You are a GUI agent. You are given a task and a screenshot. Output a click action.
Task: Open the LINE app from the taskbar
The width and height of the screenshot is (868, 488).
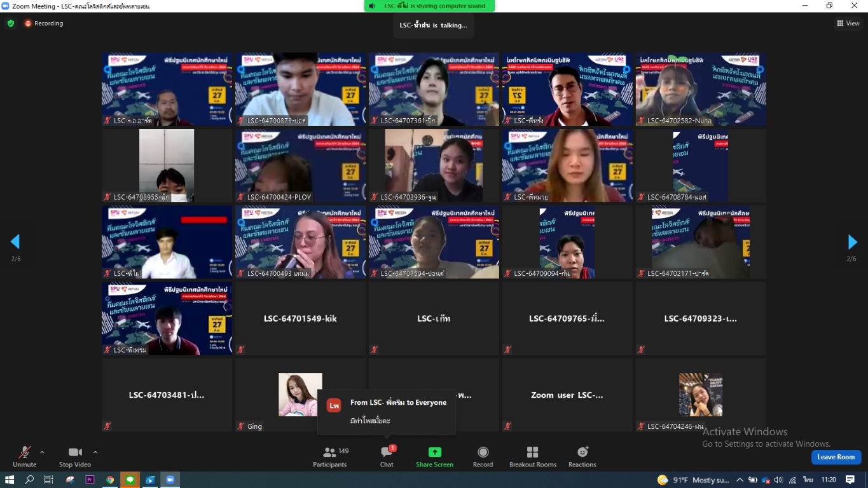pos(130,480)
